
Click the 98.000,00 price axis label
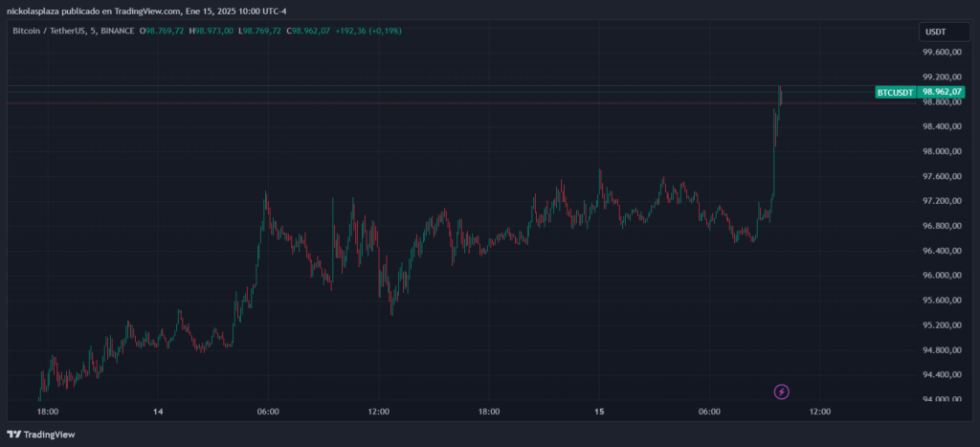click(x=942, y=151)
